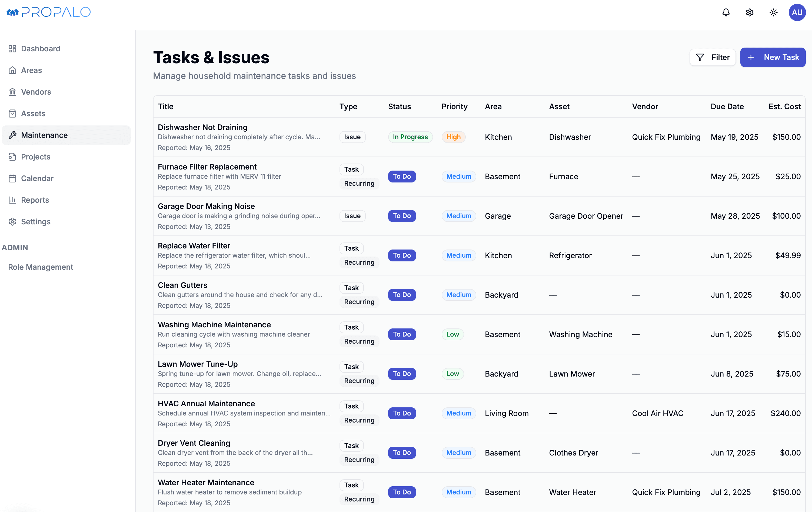
Task: Click the Areas home icon in sidebar
Action: (x=12, y=70)
